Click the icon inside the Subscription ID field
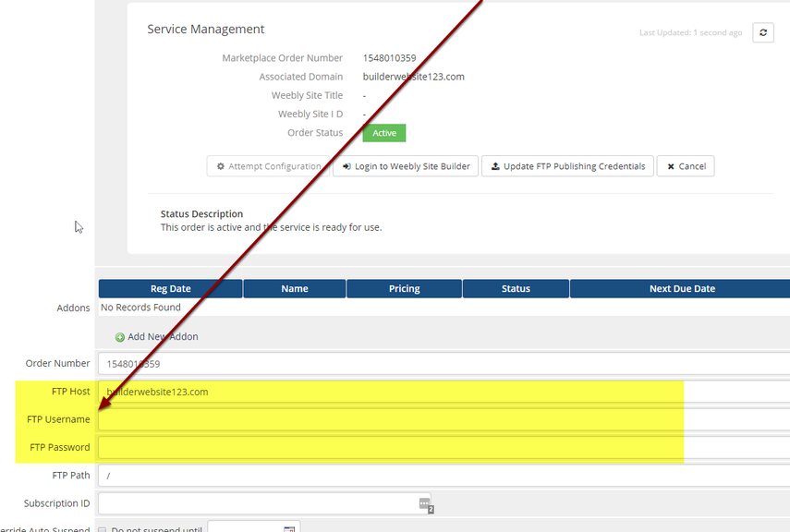Screen dimensions: 790x532 tap(426, 505)
